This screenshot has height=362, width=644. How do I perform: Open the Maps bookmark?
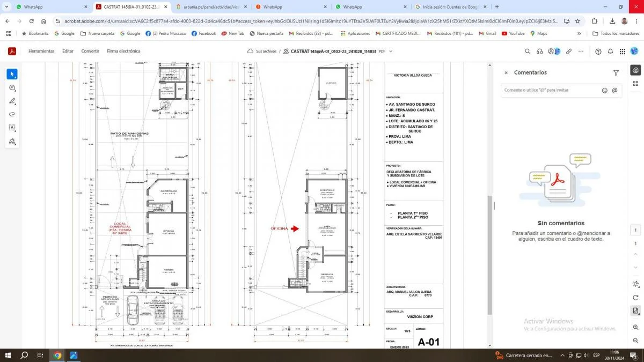coord(539,33)
